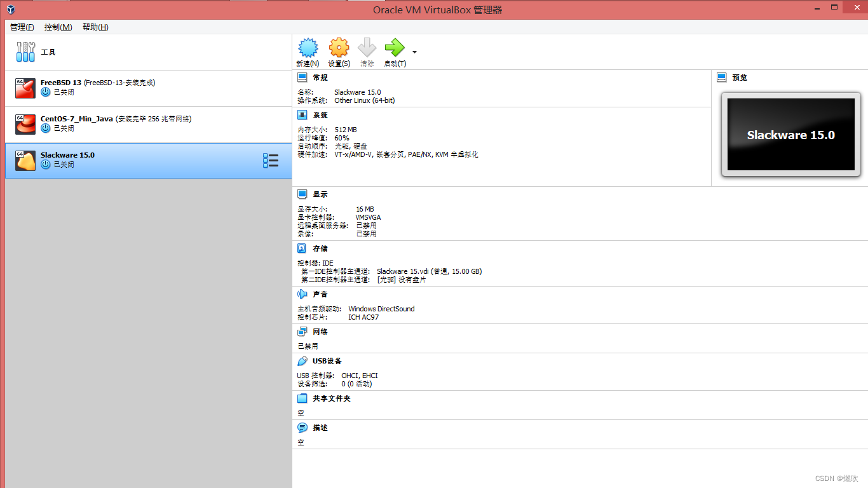Click the Network (网络) section icon
Viewport: 868px width, 488px height.
coord(302,332)
